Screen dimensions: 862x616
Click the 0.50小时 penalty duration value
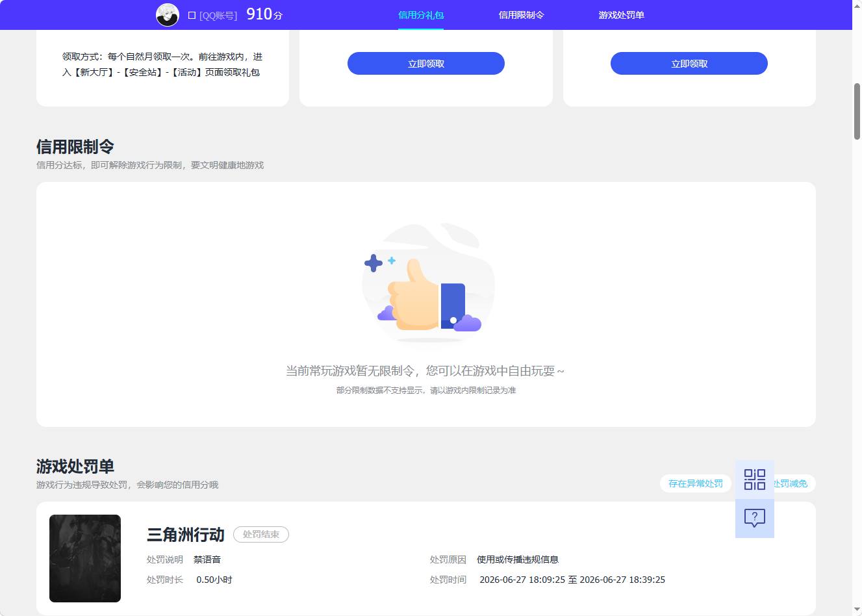(214, 580)
